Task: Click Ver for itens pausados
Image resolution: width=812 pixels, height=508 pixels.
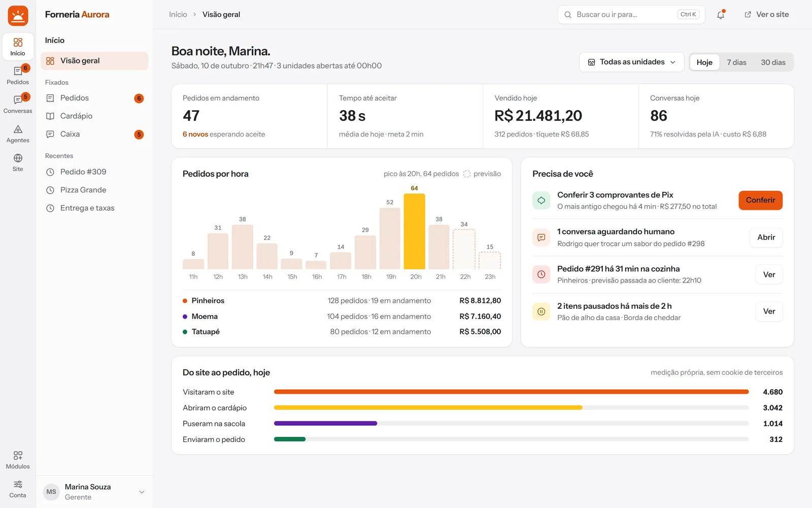Action: (x=769, y=311)
